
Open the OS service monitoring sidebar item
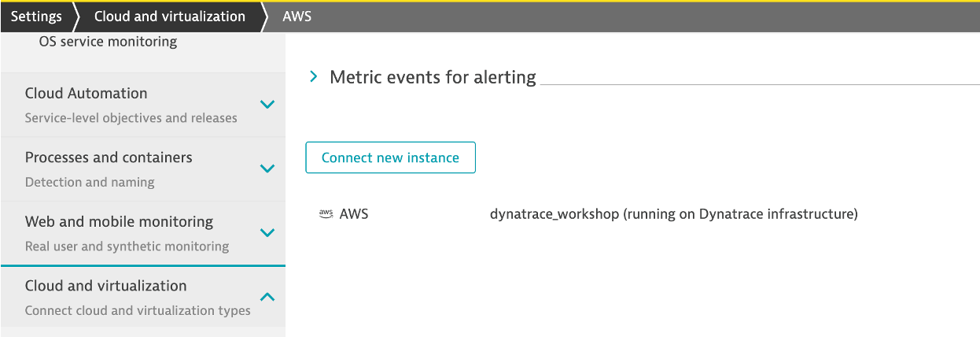(x=108, y=41)
